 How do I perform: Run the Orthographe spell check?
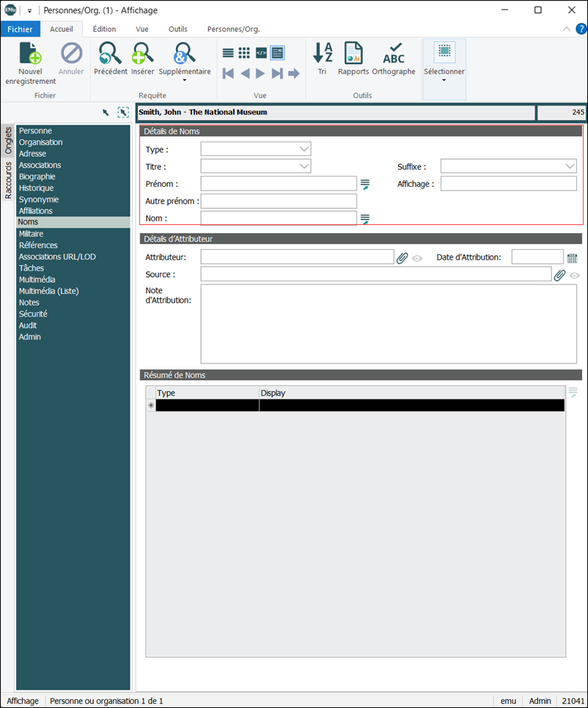click(x=394, y=59)
